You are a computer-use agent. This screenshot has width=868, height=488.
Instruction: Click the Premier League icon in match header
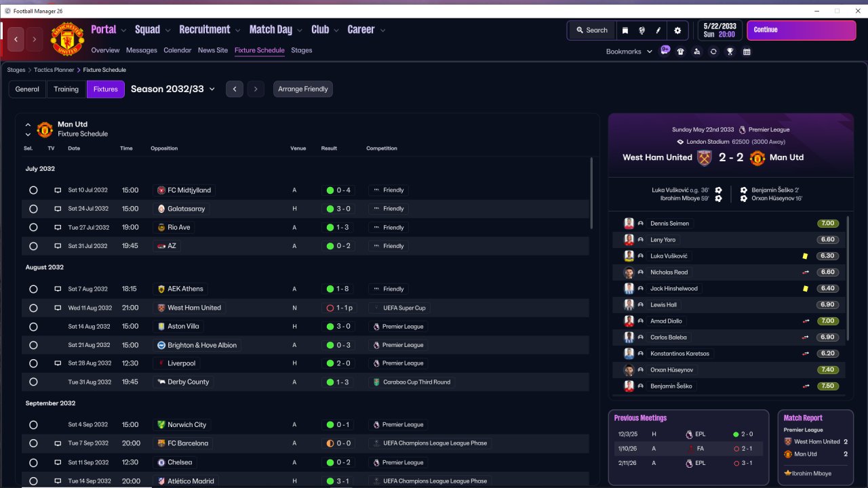pos(743,129)
